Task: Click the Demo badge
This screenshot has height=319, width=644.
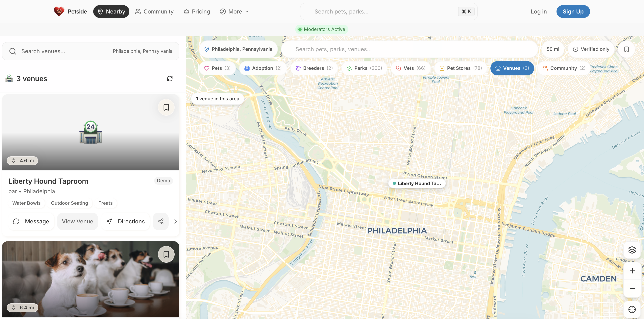Action: click(163, 181)
